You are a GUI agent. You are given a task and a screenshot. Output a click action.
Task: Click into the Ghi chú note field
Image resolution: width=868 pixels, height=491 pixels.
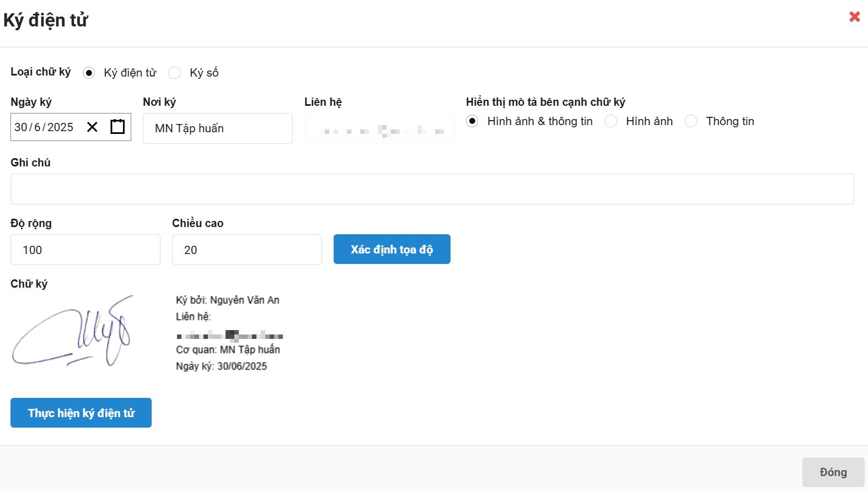pyautogui.click(x=432, y=189)
